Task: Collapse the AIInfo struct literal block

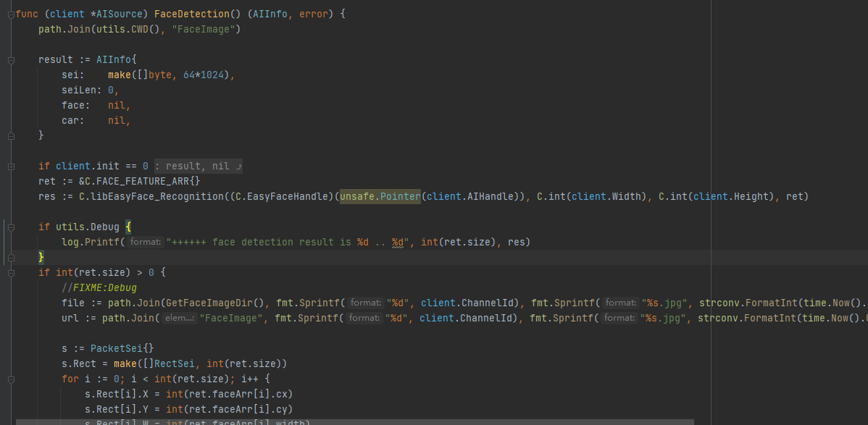Action: pos(11,60)
